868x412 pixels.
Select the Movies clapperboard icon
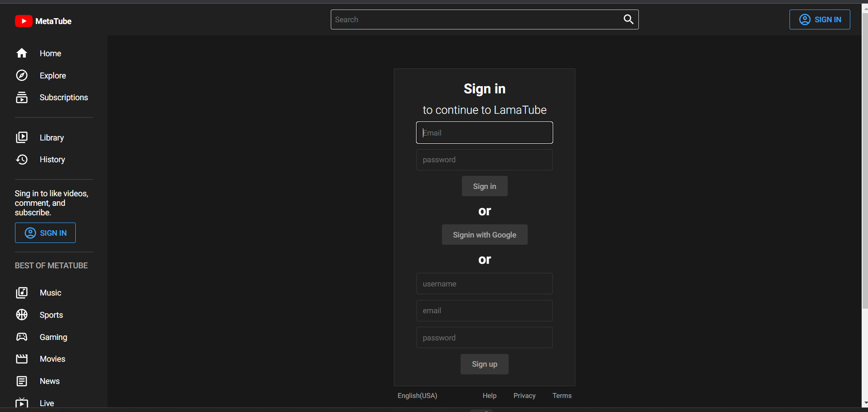[x=22, y=359]
